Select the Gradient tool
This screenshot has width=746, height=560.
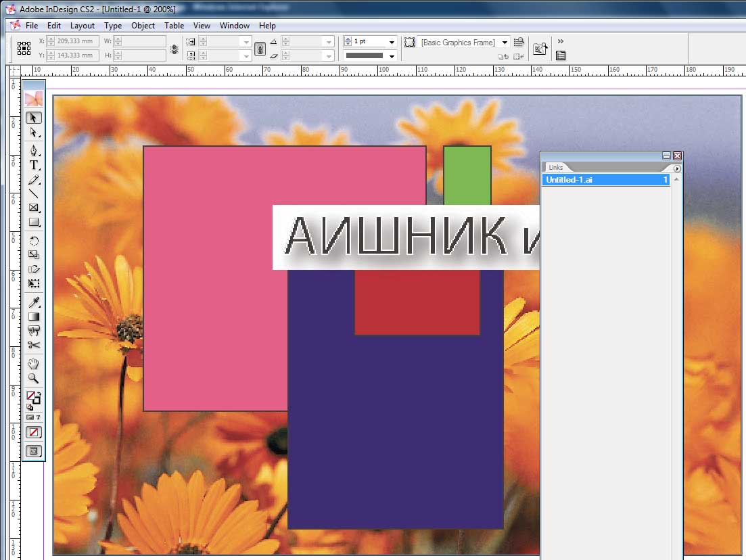point(33,317)
